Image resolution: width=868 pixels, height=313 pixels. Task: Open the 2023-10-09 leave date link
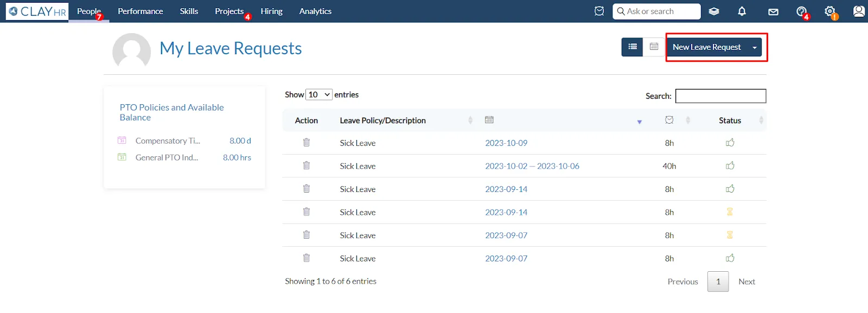[x=506, y=143]
